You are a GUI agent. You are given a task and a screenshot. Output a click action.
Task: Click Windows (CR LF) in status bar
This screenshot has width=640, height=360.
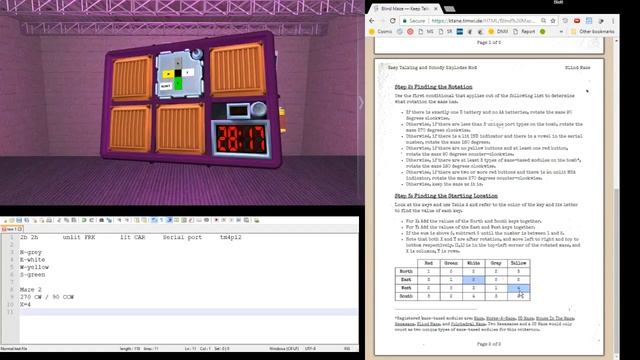pos(284,349)
